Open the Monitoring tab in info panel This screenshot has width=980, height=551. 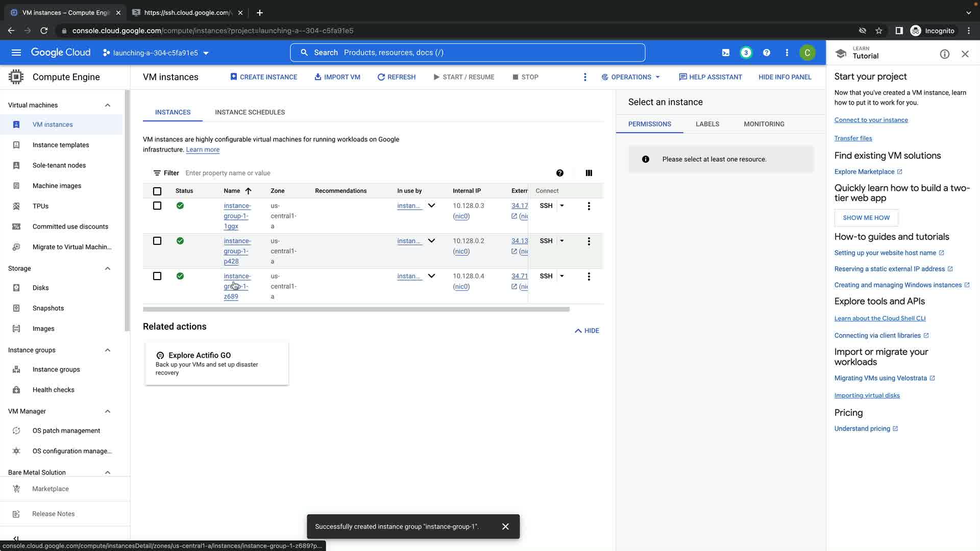pyautogui.click(x=764, y=124)
